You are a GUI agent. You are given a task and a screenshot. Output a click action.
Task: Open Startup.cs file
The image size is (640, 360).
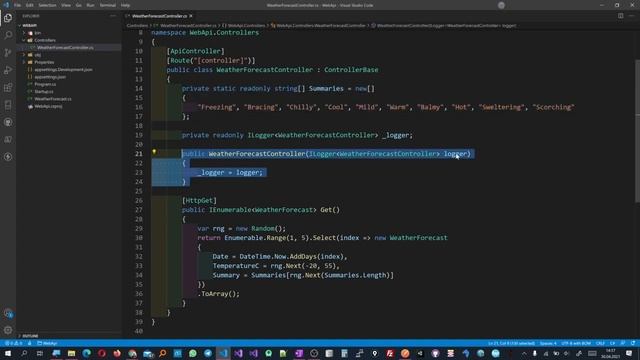(44, 92)
